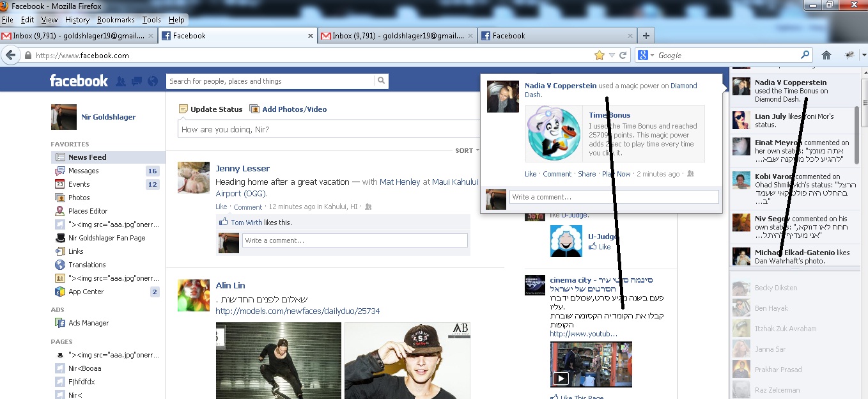Click the skateboarder photo in Alin Lin's post
868x399 pixels.
click(x=279, y=361)
